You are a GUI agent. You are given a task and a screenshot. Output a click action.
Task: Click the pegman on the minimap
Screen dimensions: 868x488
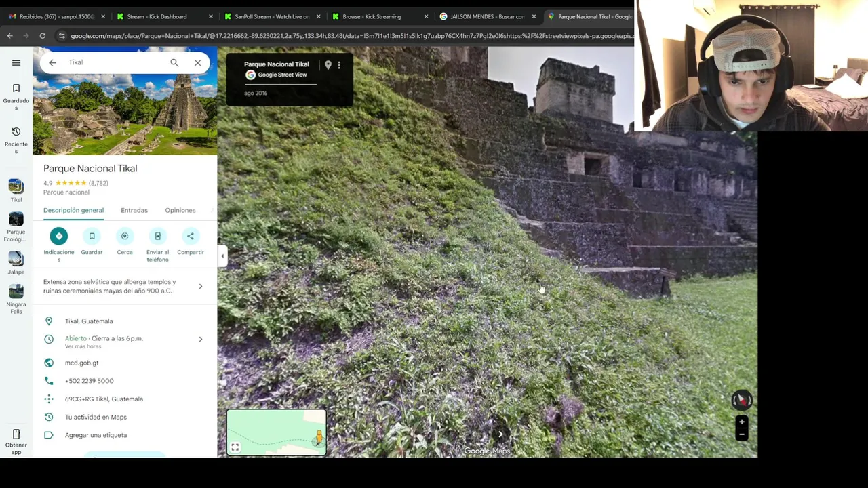pyautogui.click(x=319, y=437)
